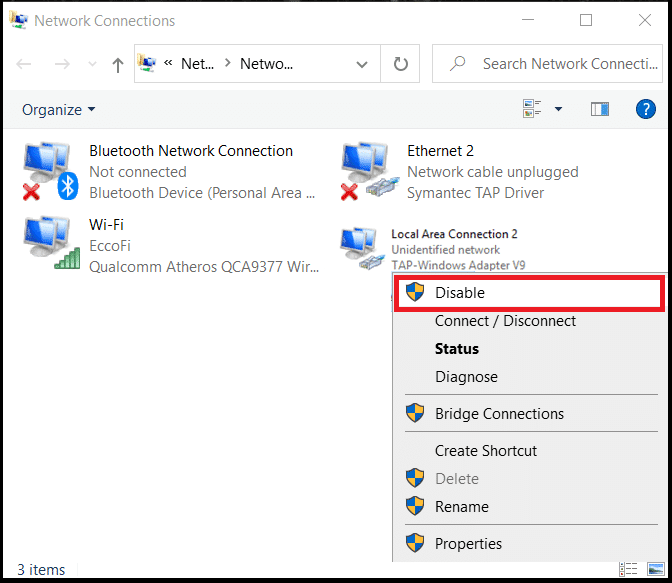Open the recent locations dropdown arrow
This screenshot has height=583, width=672.
tap(92, 64)
